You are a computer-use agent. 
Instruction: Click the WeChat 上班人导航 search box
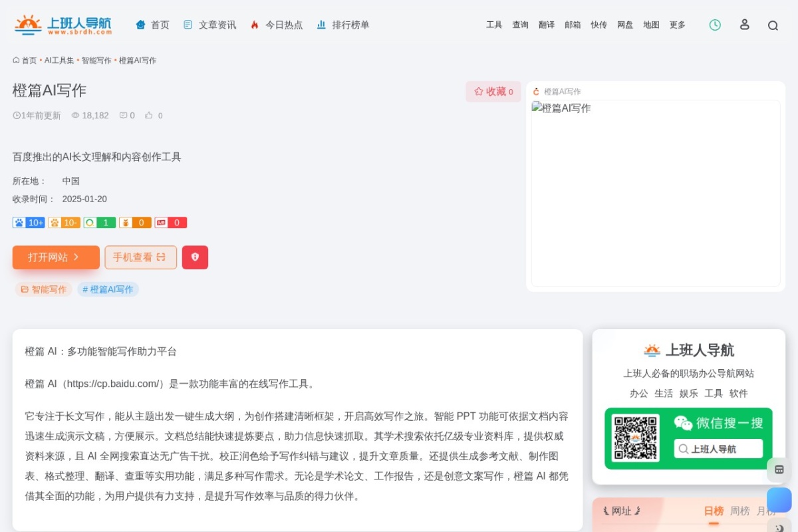(718, 449)
